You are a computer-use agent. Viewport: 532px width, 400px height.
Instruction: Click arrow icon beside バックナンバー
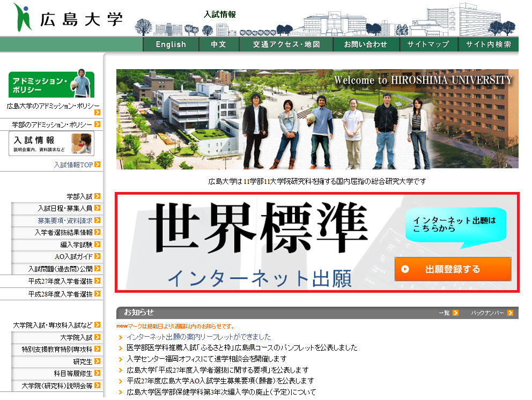coord(511,313)
